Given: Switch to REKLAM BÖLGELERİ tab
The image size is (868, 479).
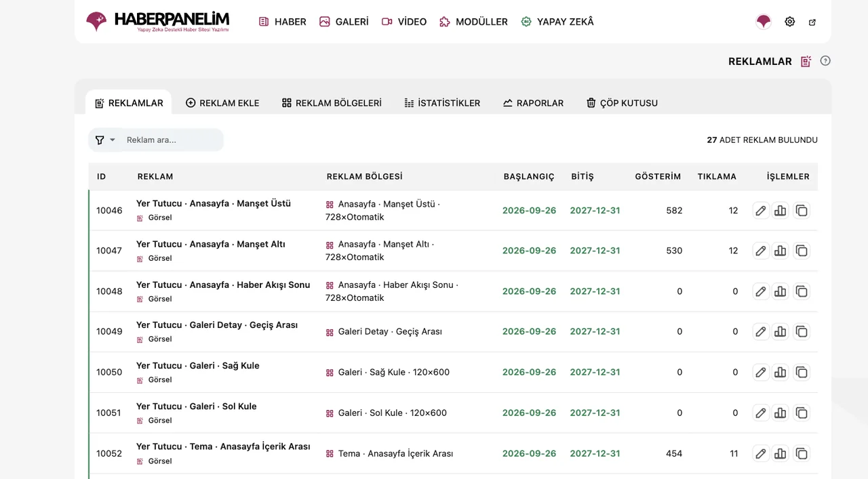Looking at the screenshot, I should (332, 103).
